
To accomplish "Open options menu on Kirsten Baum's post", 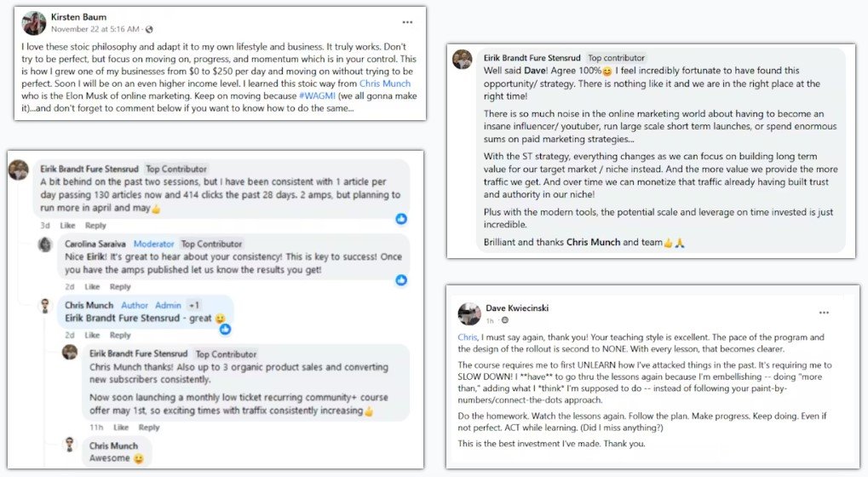I will point(407,22).
